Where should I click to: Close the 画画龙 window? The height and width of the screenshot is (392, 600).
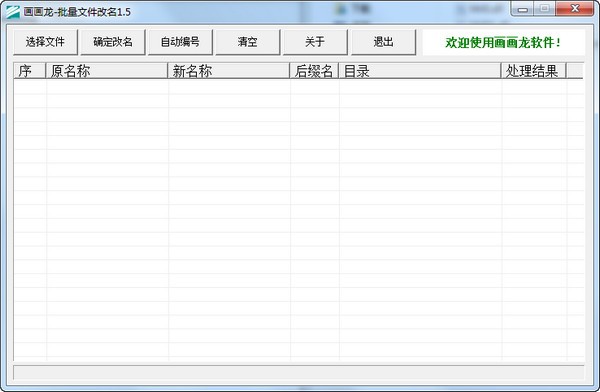point(575,9)
